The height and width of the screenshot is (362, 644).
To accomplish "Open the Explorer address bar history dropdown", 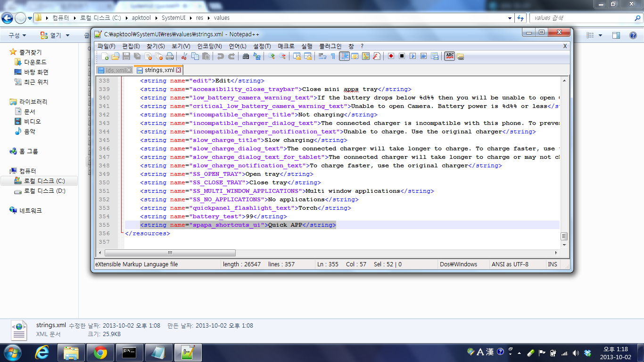I will point(510,18).
